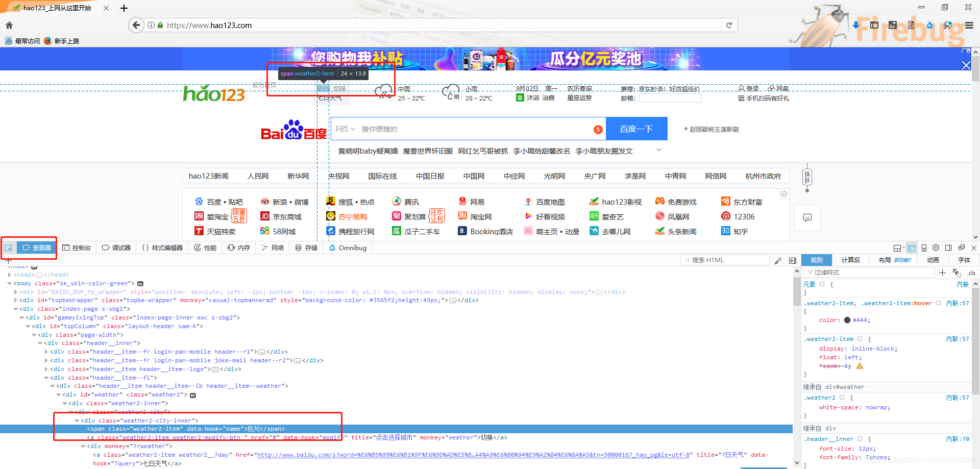This screenshot has height=469, width=980.
Task: Click the warning icon beside zoom property
Action: pos(860,366)
